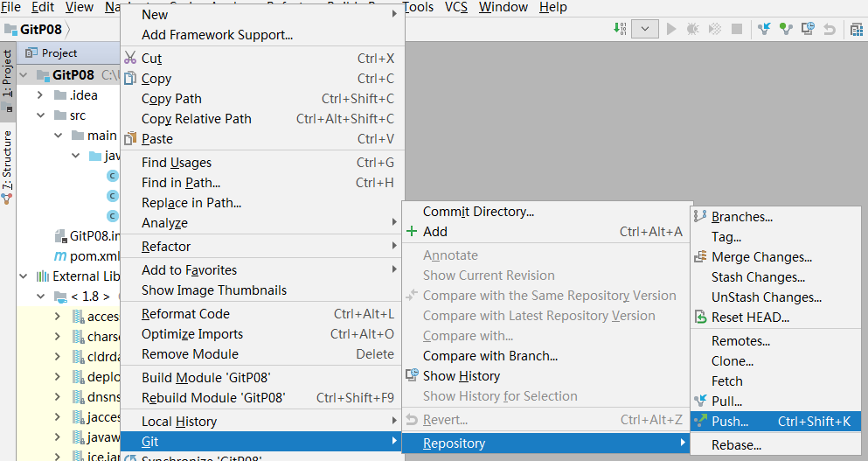Click the Run play icon

point(671,29)
